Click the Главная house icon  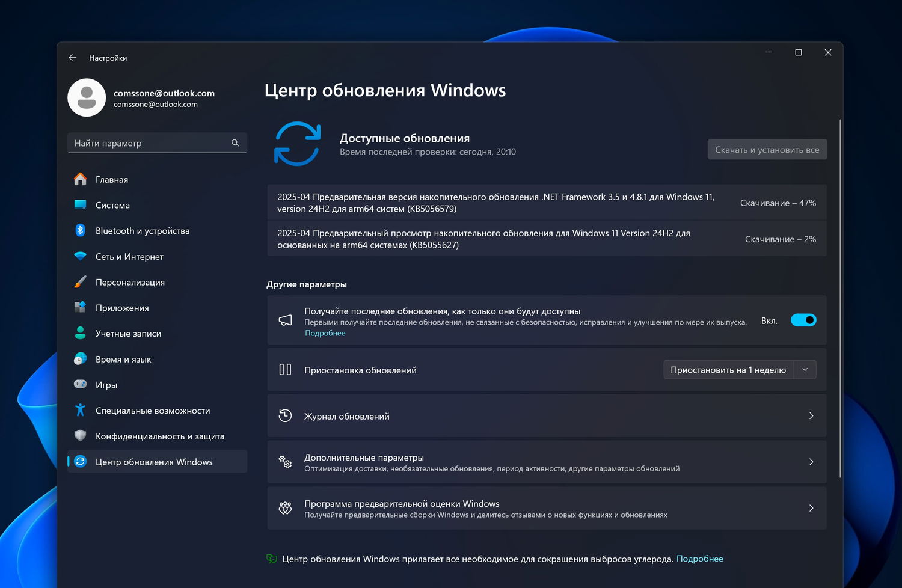pos(80,179)
